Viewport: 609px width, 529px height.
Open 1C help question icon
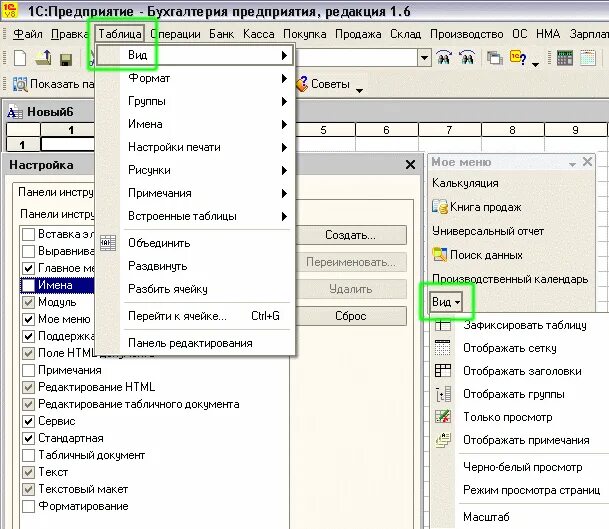click(518, 57)
